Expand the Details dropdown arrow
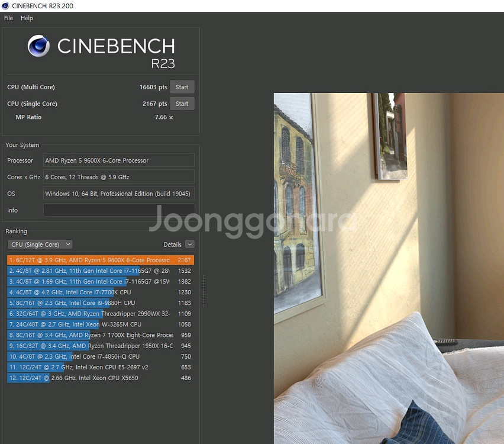 [190, 244]
